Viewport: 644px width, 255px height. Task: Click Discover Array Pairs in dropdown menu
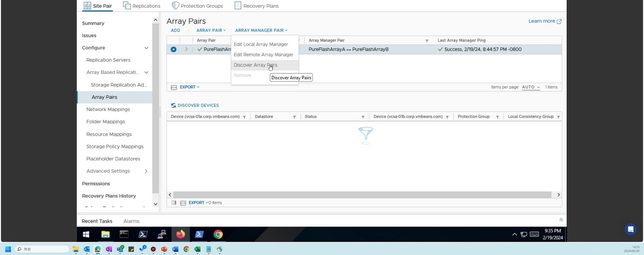click(x=255, y=65)
